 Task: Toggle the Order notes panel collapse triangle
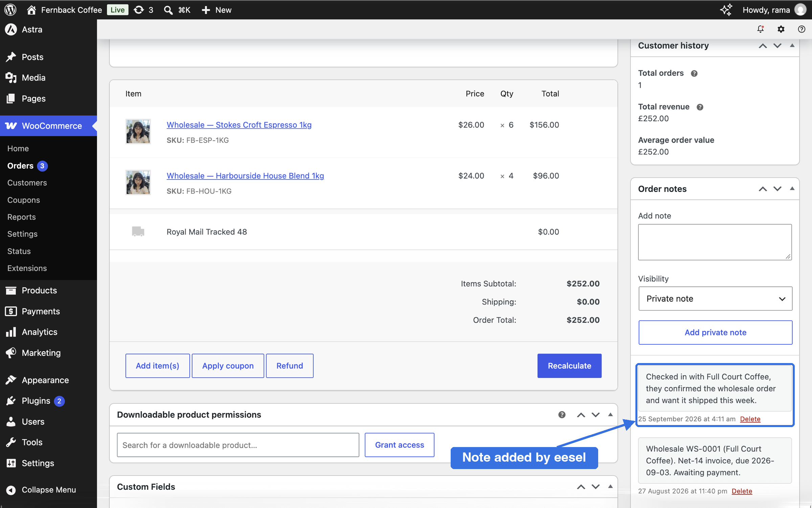(792, 189)
